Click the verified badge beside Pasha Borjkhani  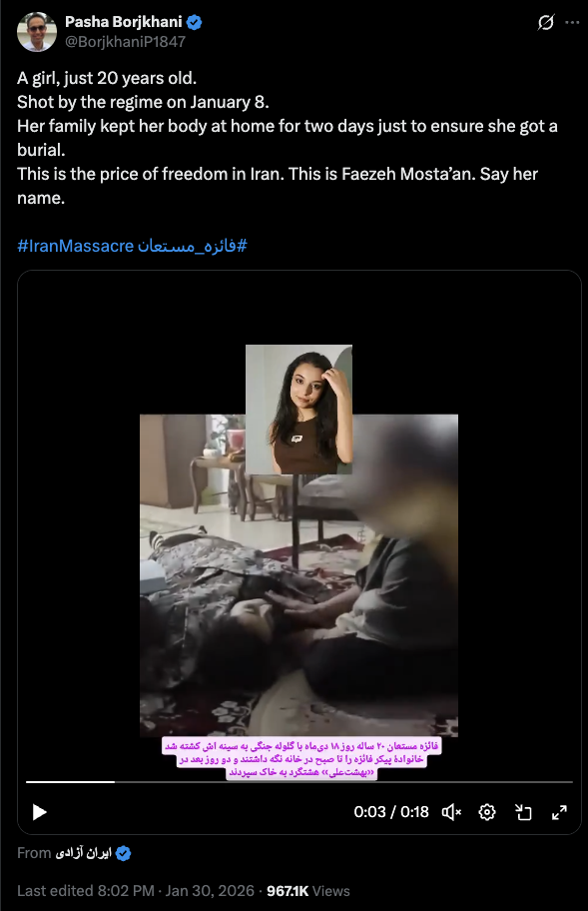click(x=194, y=22)
